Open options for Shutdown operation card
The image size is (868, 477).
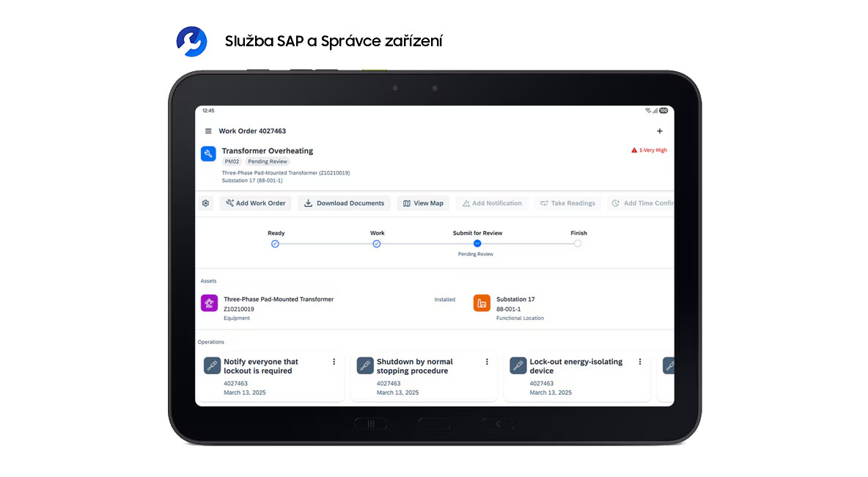[x=487, y=362]
